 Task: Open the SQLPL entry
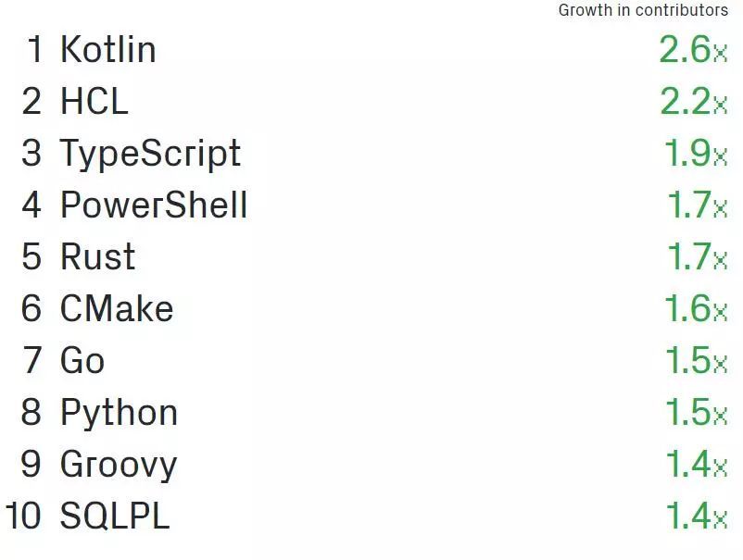[115, 516]
